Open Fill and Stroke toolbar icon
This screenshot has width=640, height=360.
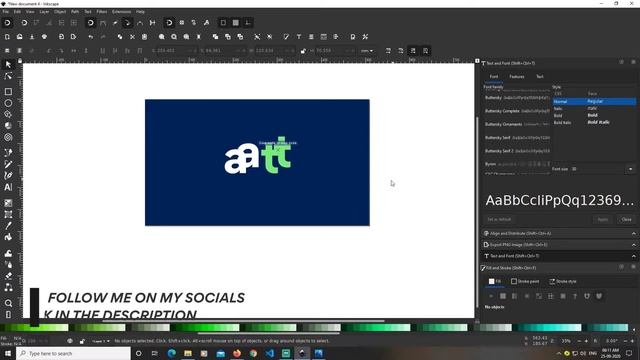tap(286, 37)
